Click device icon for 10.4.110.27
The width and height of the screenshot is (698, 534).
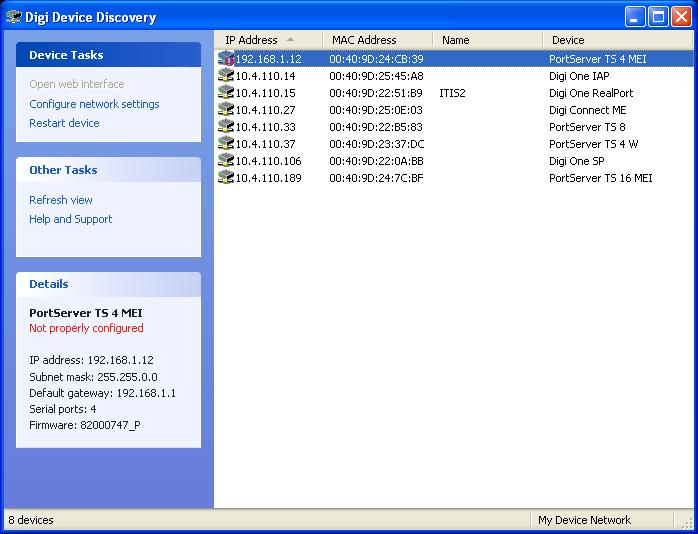tap(226, 110)
